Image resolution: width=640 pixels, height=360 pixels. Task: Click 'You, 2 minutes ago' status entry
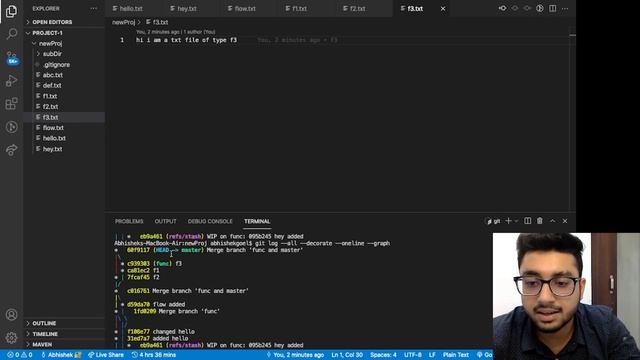(x=295, y=355)
